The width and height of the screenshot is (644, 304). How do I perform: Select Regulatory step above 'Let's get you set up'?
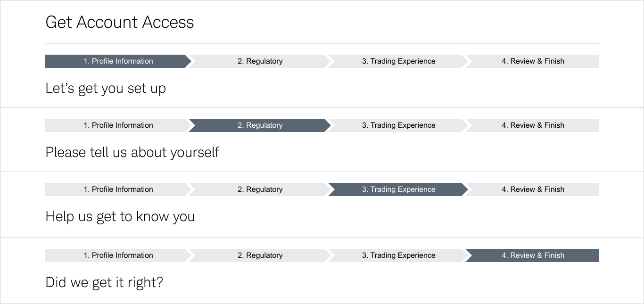click(260, 61)
